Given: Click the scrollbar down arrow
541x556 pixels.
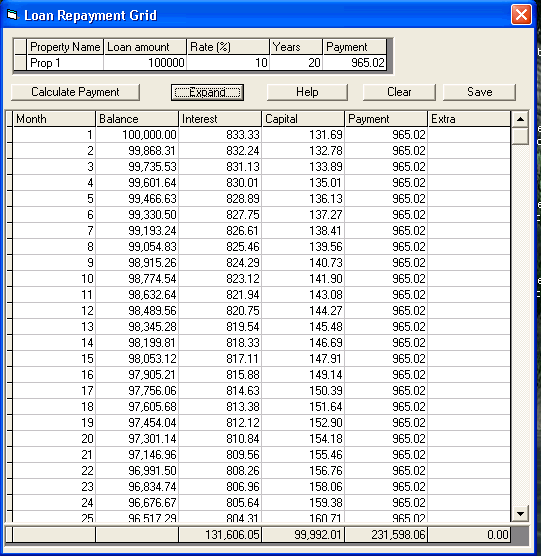Looking at the screenshot, I should [520, 513].
